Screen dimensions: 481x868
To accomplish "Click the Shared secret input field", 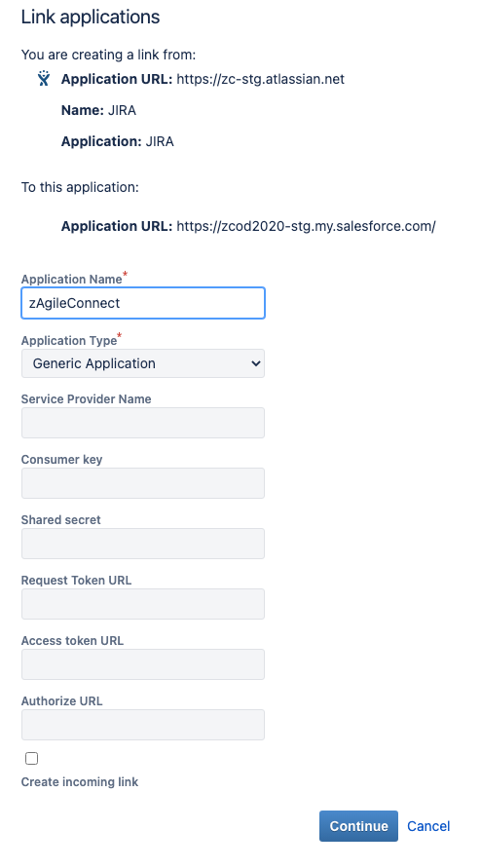I will (143, 544).
